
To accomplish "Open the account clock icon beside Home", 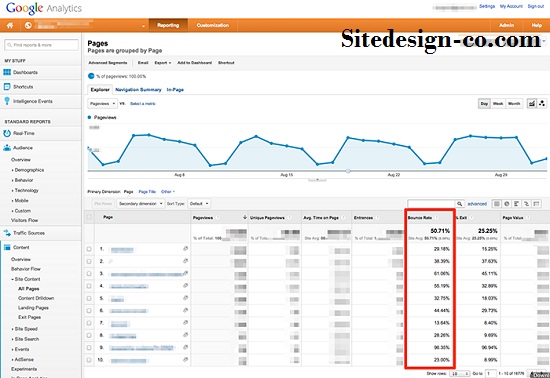I will [x=28, y=25].
